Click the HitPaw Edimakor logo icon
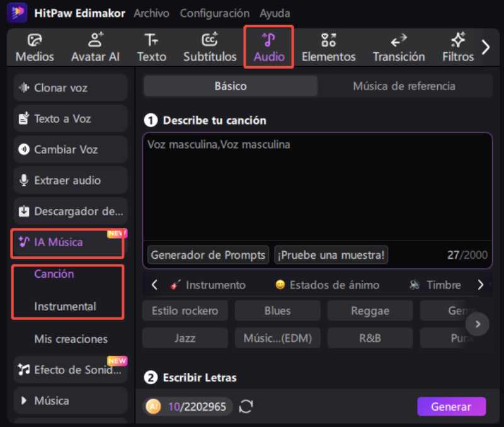 (x=18, y=13)
